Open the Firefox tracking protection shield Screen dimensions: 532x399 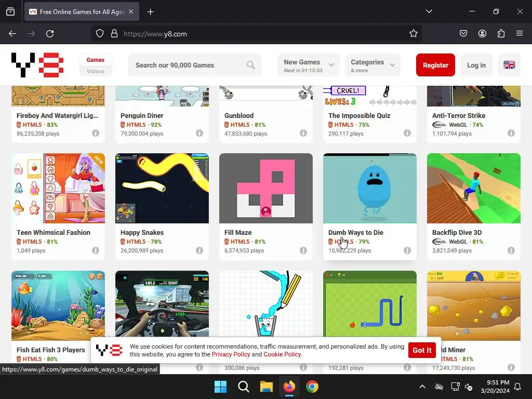click(x=99, y=34)
